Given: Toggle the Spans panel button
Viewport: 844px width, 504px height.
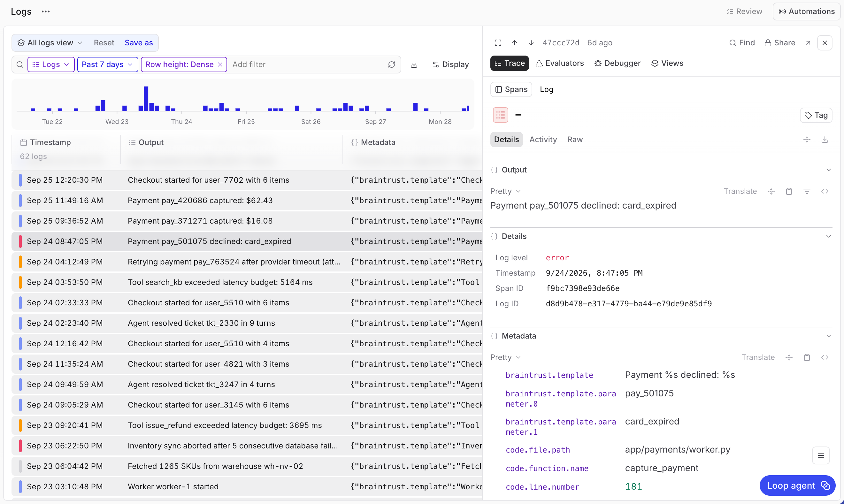Looking at the screenshot, I should (x=511, y=89).
